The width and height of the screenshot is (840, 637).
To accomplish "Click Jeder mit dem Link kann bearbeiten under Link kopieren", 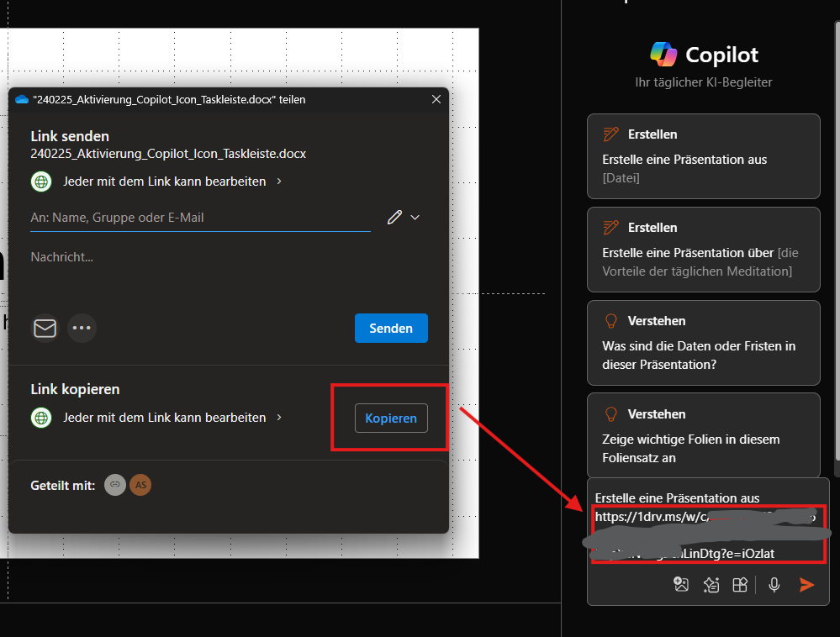I will (165, 418).
